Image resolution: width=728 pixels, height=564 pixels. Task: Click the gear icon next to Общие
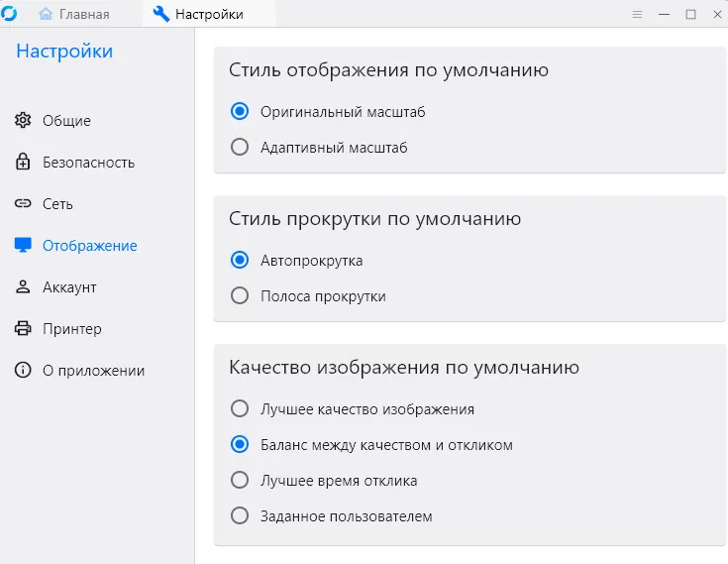click(x=24, y=121)
